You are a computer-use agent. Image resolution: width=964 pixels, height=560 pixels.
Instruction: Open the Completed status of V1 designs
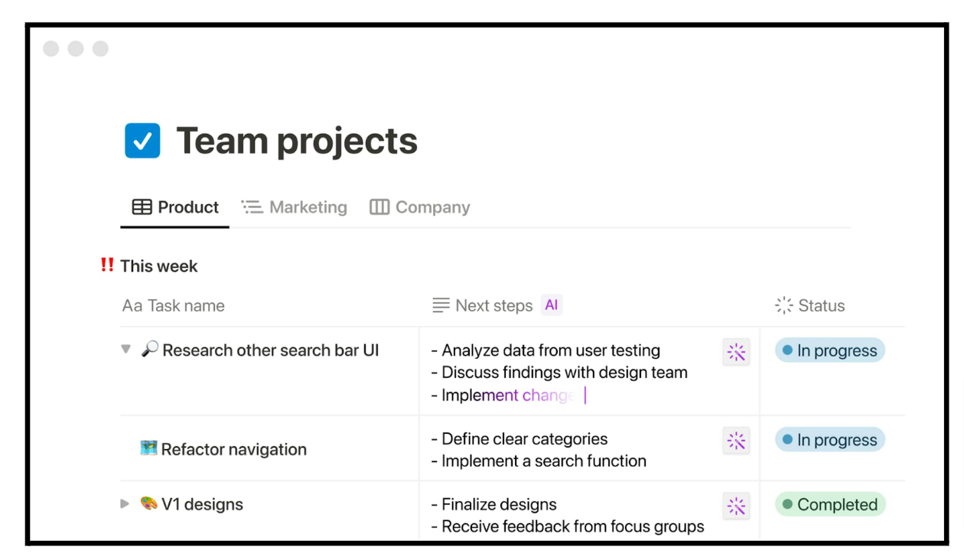829,505
